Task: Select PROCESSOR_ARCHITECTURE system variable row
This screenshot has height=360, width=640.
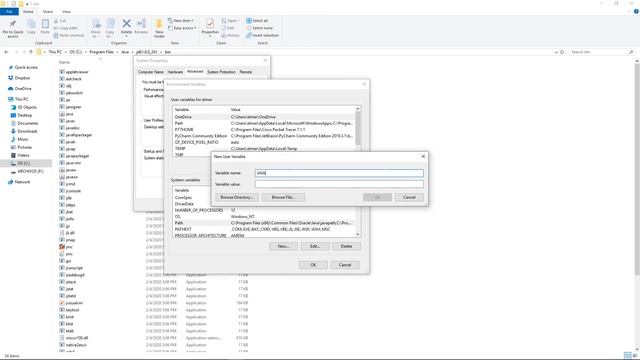Action: 264,236
